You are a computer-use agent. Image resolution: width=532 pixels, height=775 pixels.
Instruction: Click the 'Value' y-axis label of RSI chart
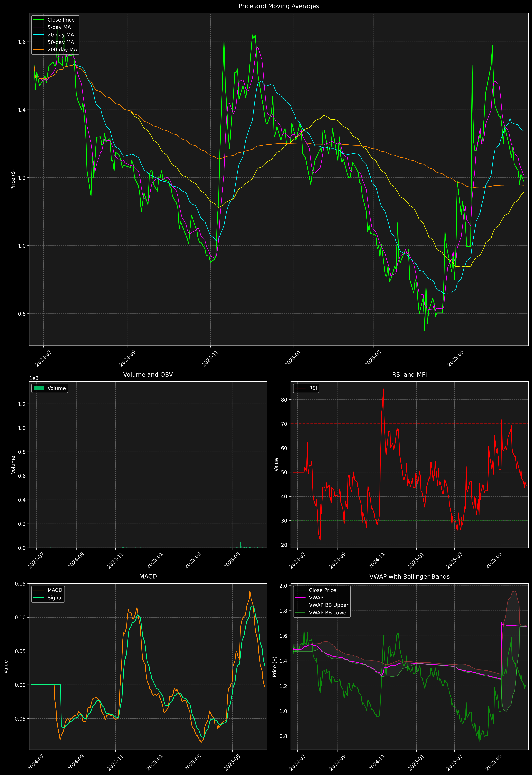[x=276, y=464]
